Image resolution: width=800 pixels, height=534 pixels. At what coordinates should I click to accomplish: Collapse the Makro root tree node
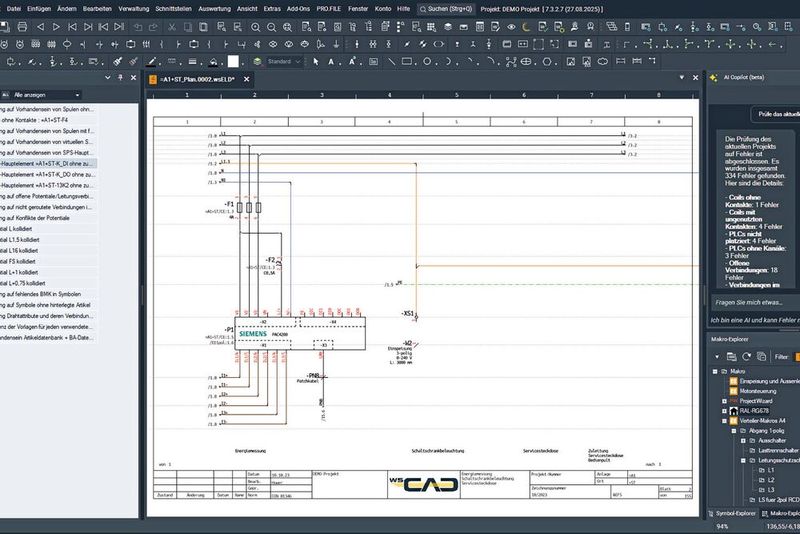(x=715, y=370)
